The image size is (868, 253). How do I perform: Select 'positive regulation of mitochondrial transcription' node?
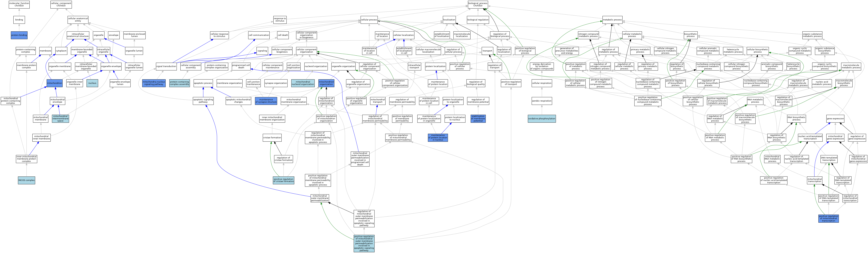click(x=829, y=219)
